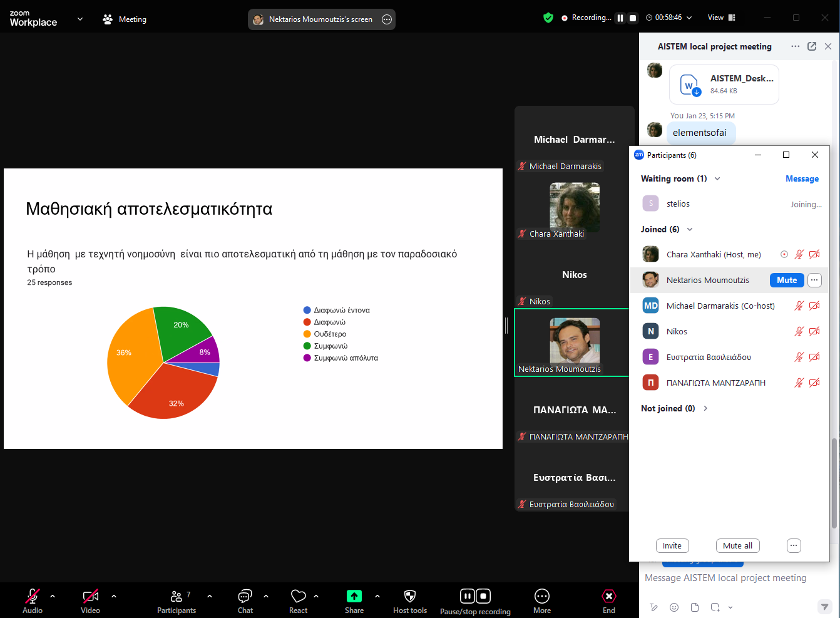Open the React emoji reactions icon
Image resolution: width=840 pixels, height=618 pixels.
point(299,596)
